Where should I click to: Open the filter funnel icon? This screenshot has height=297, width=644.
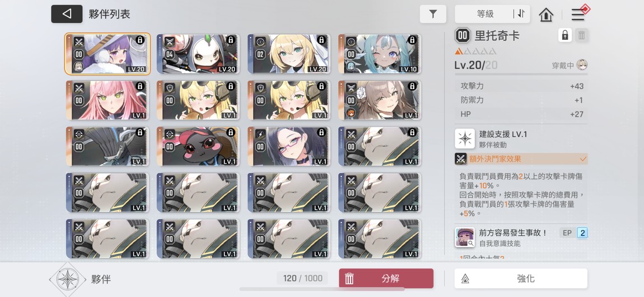pos(433,14)
